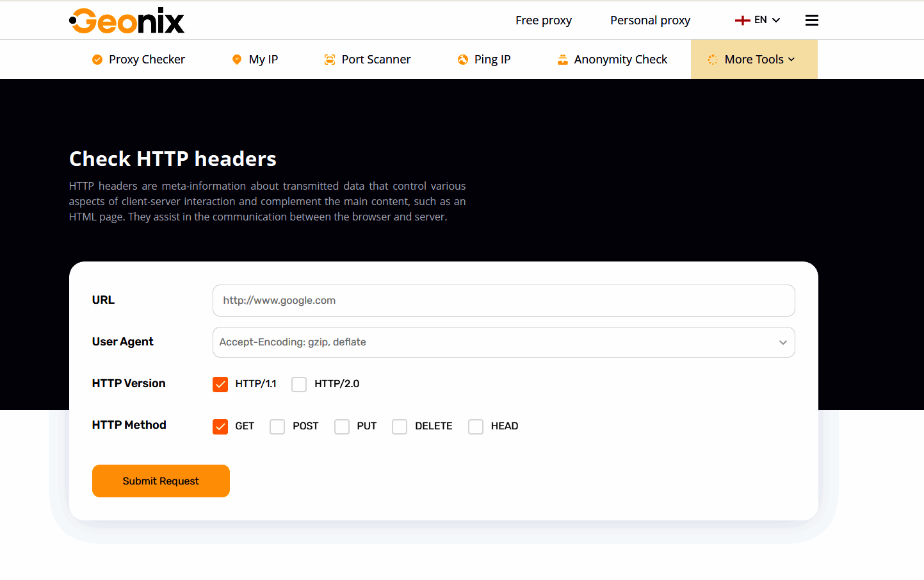Screen dimensions: 924x580
Task: Go to Personal proxy page
Action: 650,20
